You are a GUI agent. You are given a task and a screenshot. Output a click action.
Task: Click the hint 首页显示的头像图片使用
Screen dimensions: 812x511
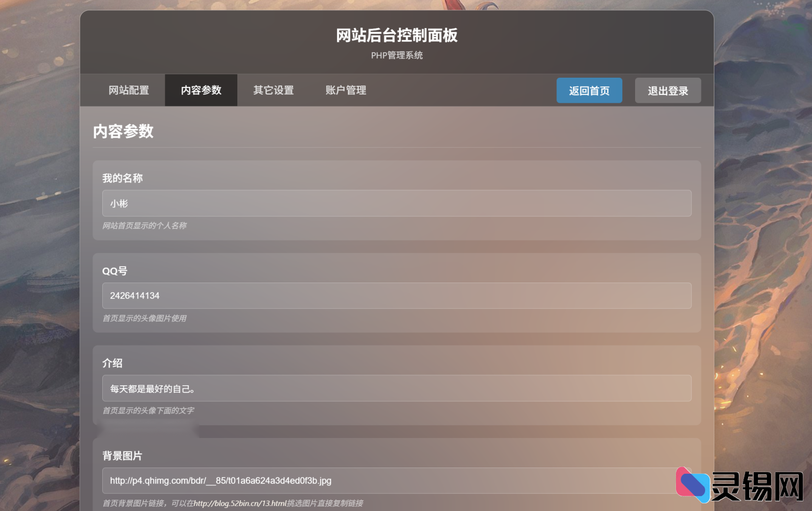tap(145, 318)
